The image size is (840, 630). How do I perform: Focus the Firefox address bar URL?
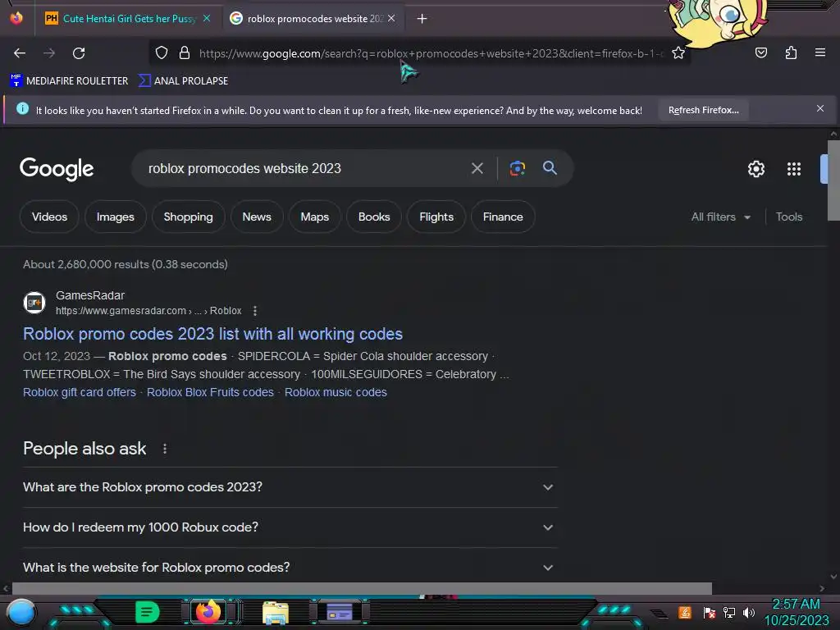[431, 53]
